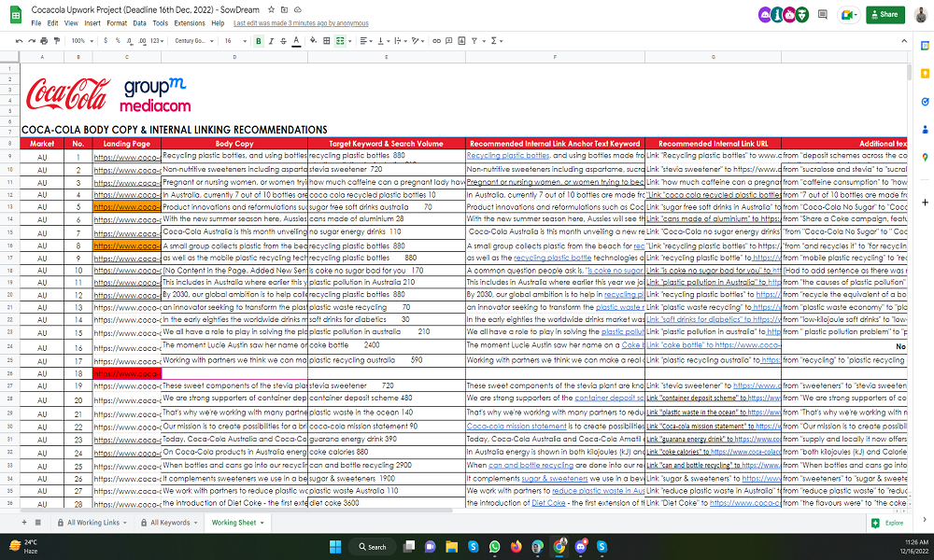Image resolution: width=934 pixels, height=560 pixels.
Task: Open Keep in the side panel
Action: 925,73
